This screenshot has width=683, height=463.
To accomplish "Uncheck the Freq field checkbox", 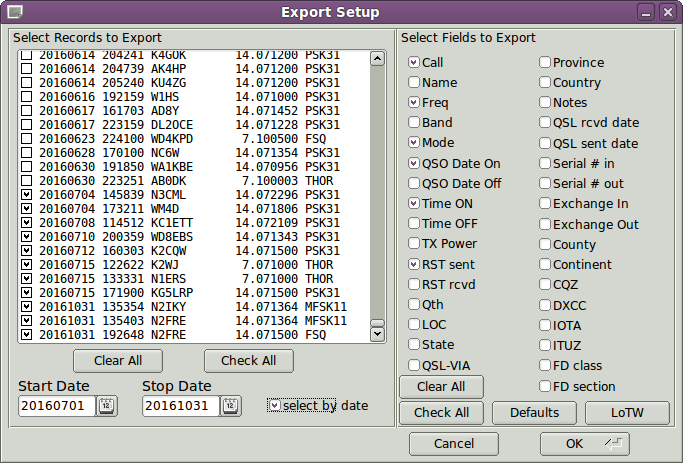I will [414, 102].
